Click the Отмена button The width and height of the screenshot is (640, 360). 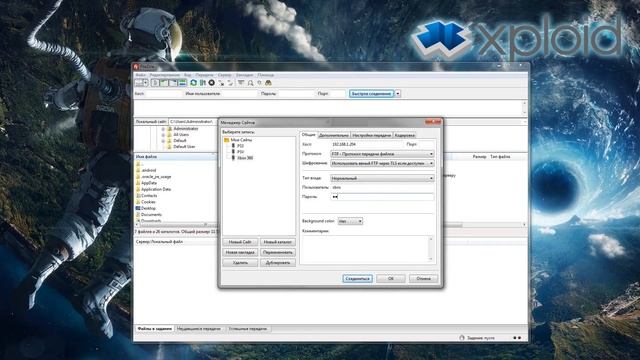423,279
